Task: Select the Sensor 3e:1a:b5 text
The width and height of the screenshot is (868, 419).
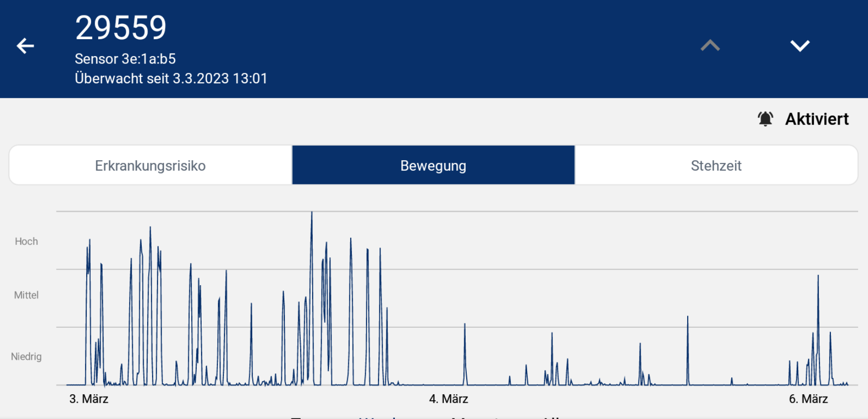Action: [125, 59]
